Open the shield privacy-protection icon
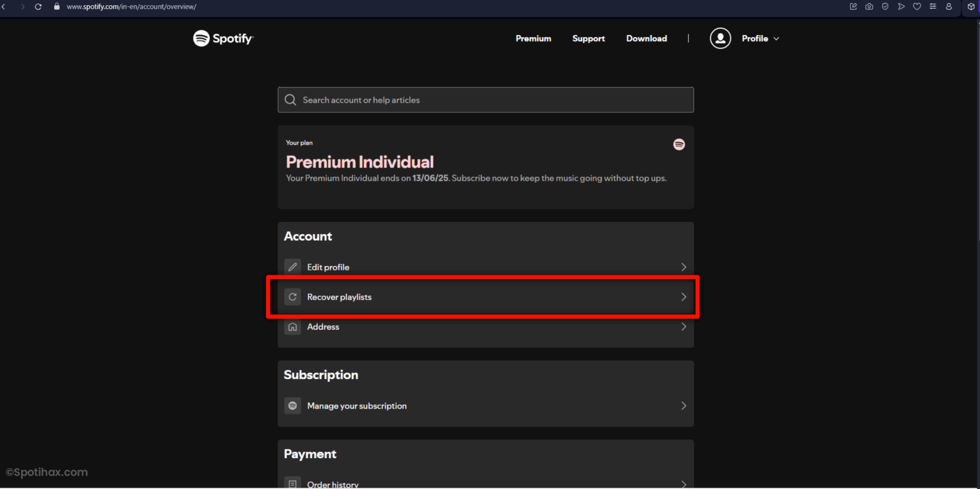 [x=885, y=6]
